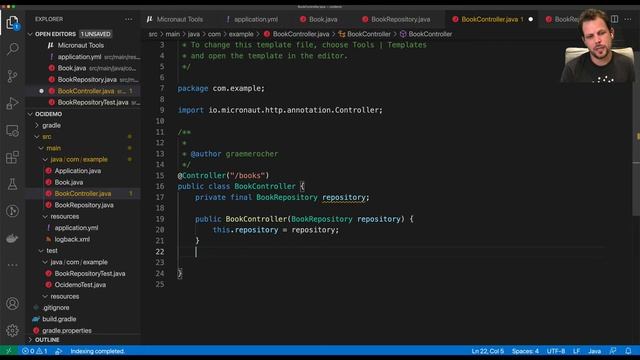Collapse the main folder
This screenshot has height=360, width=640.
[53, 148]
